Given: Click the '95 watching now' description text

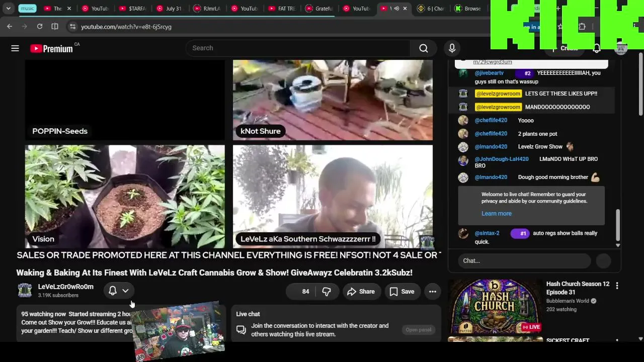Looking at the screenshot, I should 44,314.
